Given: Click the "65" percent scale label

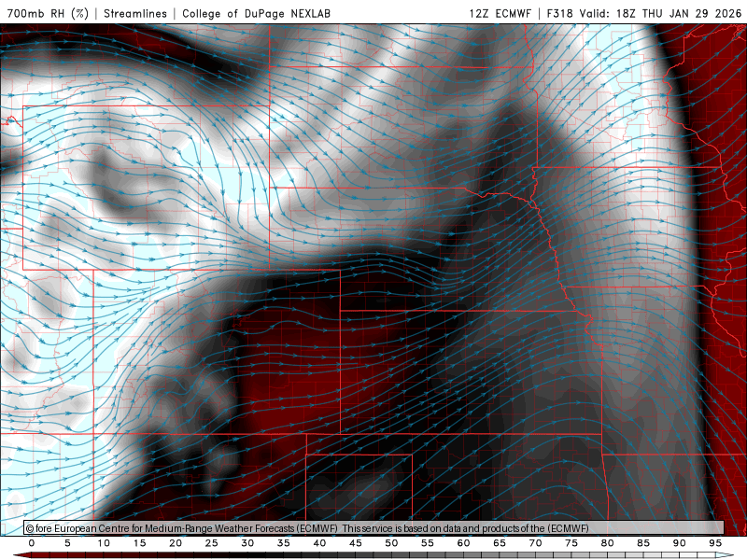Looking at the screenshot, I should coord(500,543).
